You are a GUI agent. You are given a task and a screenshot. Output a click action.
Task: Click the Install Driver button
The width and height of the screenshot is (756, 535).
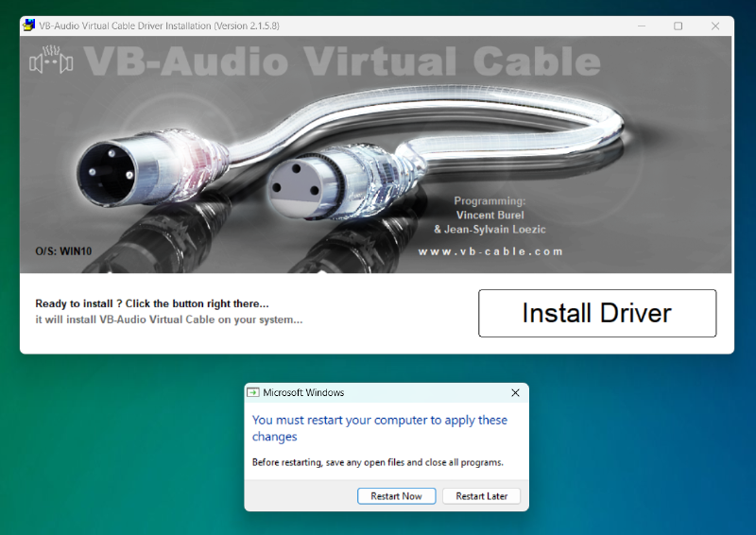point(597,313)
